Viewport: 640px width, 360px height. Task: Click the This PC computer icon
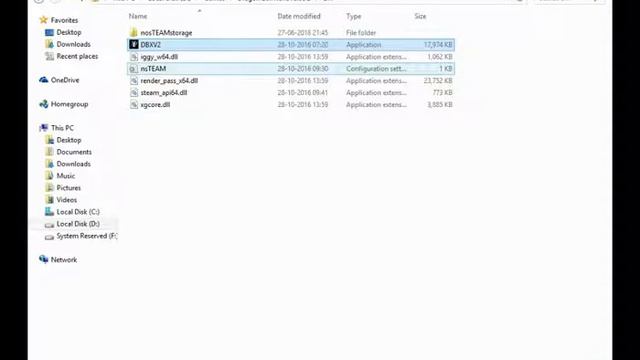[43, 128]
